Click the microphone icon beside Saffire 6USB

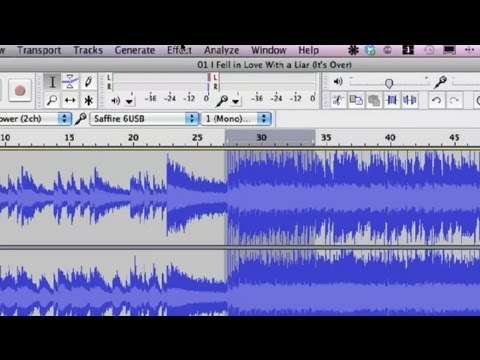tap(81, 119)
